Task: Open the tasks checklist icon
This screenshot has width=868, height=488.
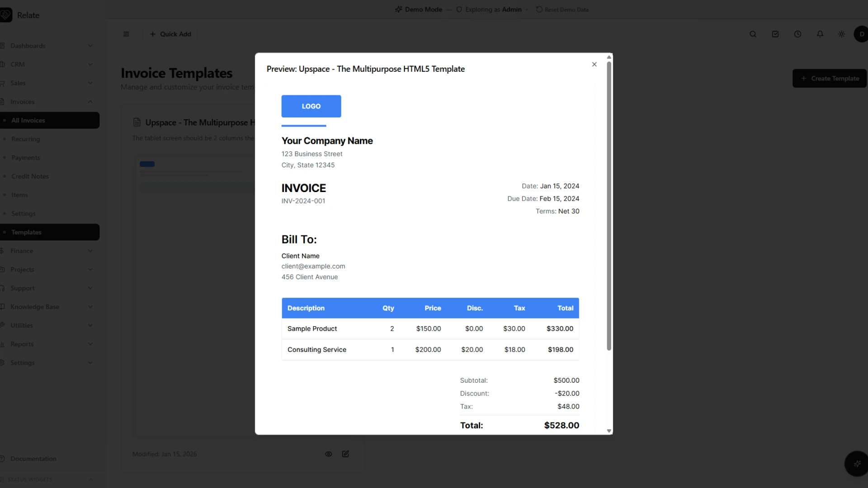Action: coord(775,34)
